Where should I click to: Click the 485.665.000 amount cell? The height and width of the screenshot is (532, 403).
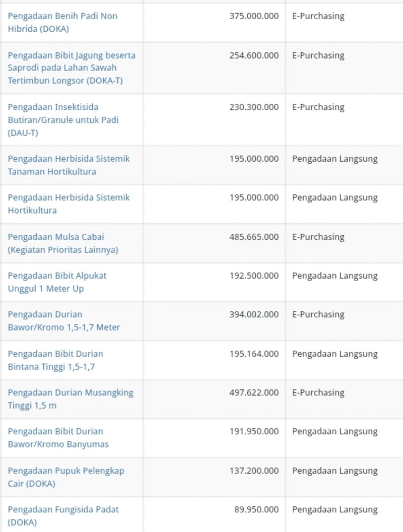pyautogui.click(x=254, y=237)
